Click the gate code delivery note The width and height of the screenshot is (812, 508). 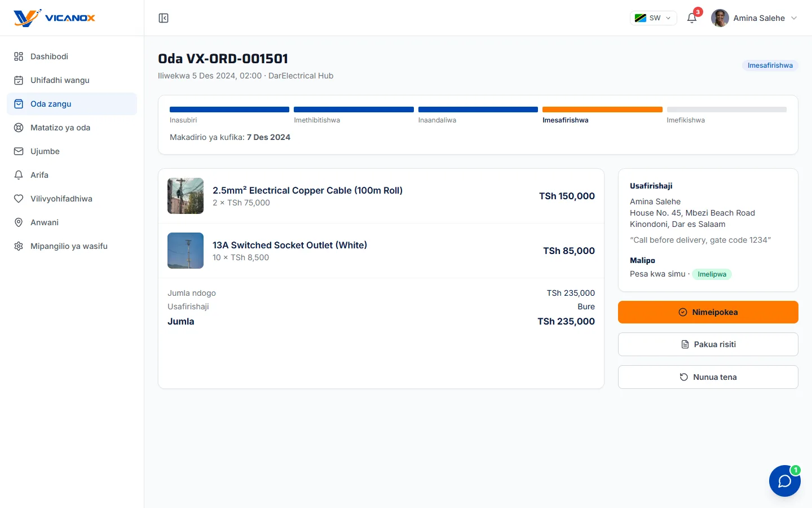tap(700, 240)
